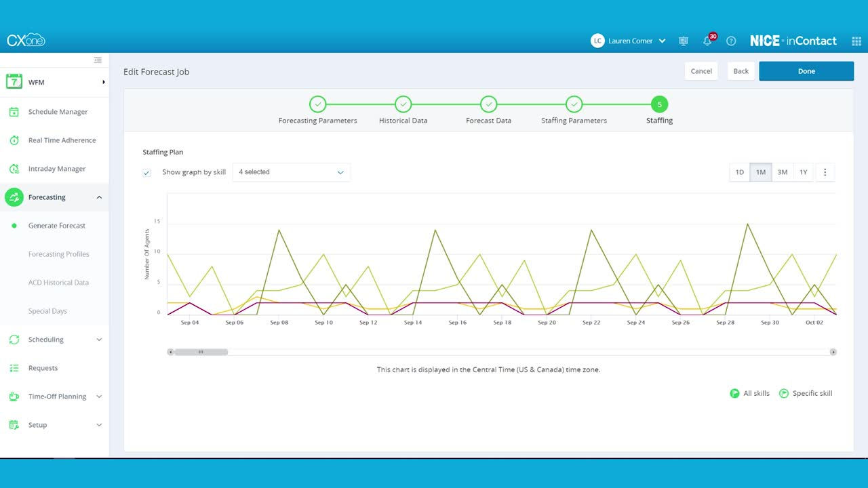Toggle the All skills legend indicator
The height and width of the screenshot is (488, 868).
tap(734, 393)
